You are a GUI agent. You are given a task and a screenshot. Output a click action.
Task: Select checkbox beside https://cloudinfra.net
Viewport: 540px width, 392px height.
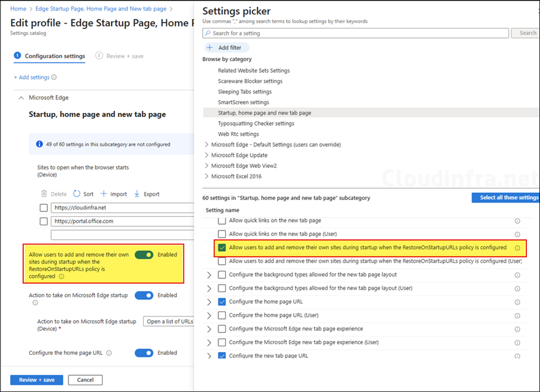(44, 208)
